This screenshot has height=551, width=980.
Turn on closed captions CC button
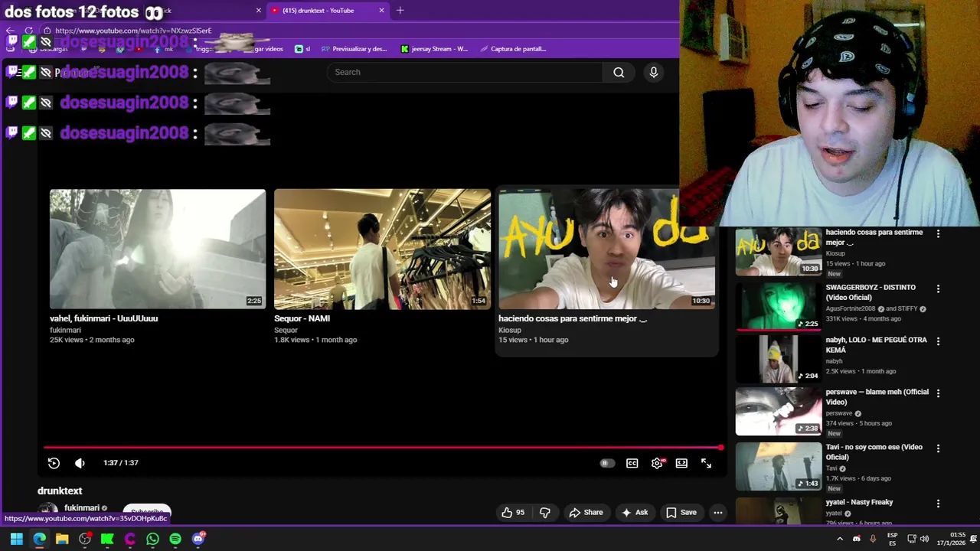pos(632,463)
